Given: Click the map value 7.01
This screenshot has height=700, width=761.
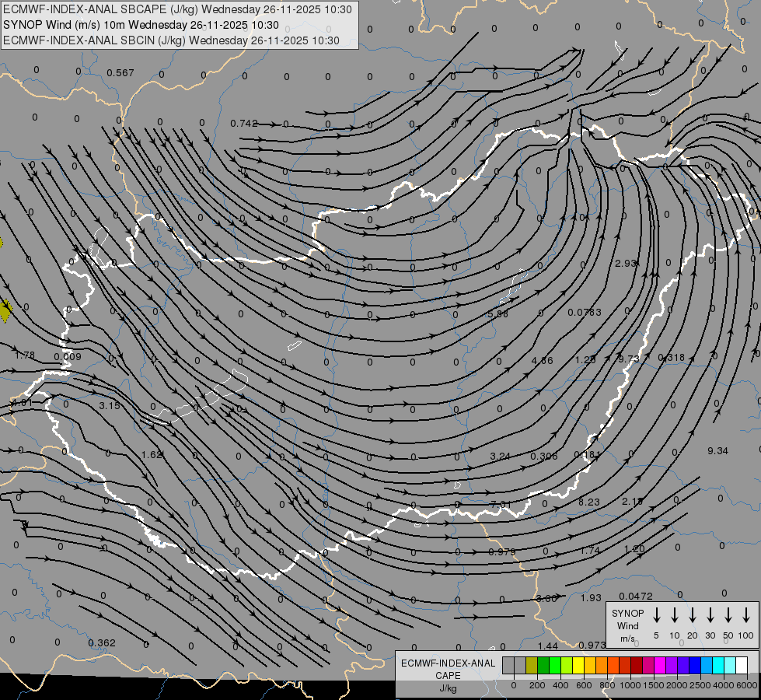Looking at the screenshot, I should click(x=501, y=505).
